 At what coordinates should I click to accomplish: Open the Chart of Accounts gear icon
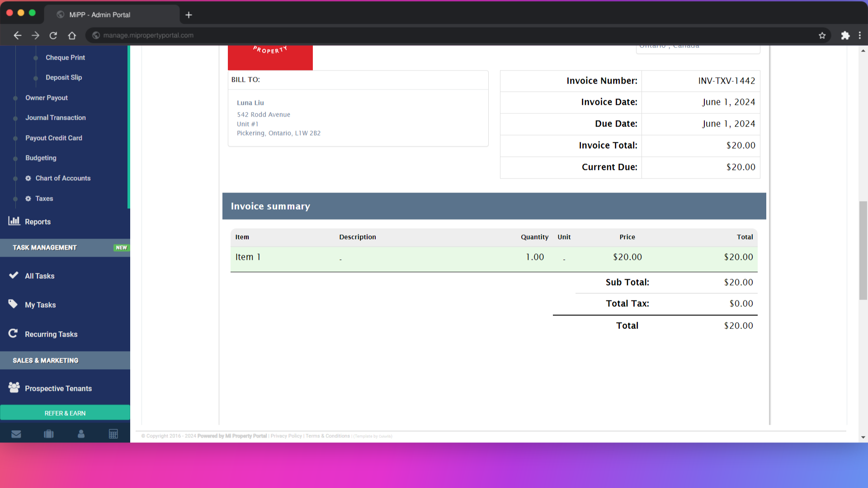coord(28,178)
